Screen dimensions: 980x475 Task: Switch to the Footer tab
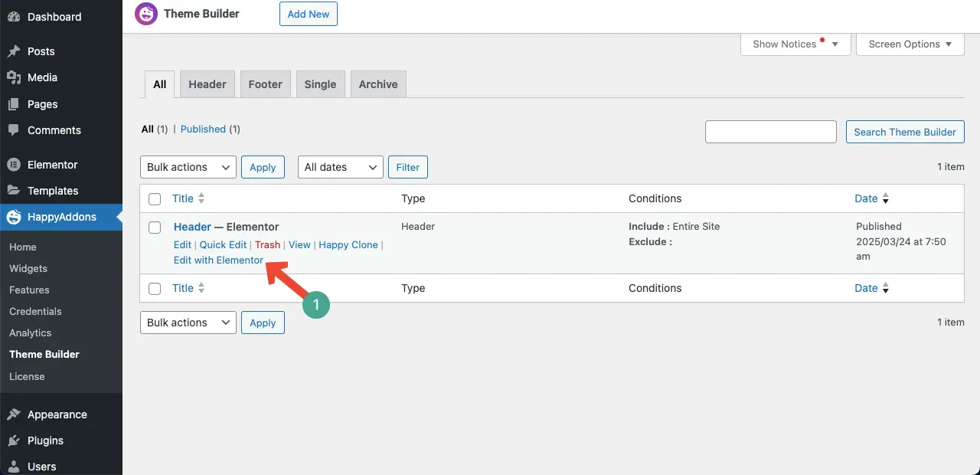pos(266,84)
